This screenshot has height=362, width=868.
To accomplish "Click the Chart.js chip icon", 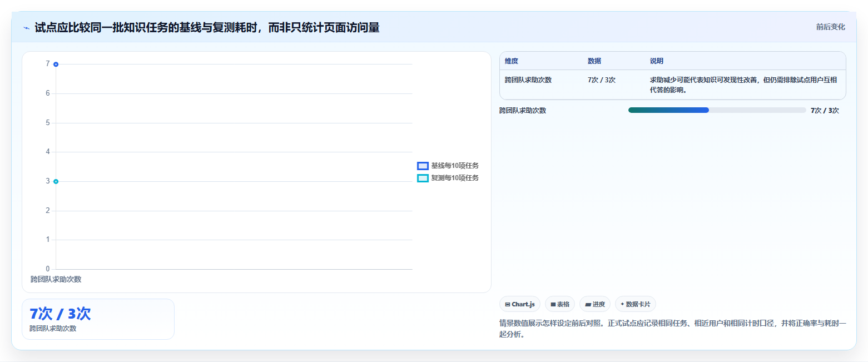I will tap(508, 304).
